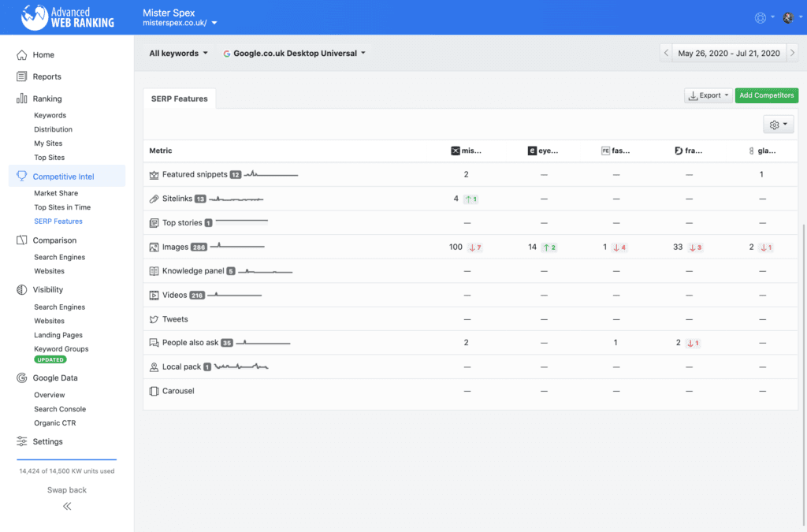The image size is (807, 532).
Task: Click the Advanced Web Ranking logo
Action: point(68,17)
